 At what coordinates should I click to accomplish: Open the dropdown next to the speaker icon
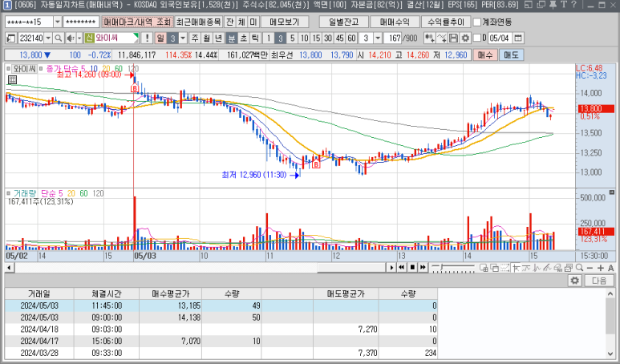pos(79,38)
